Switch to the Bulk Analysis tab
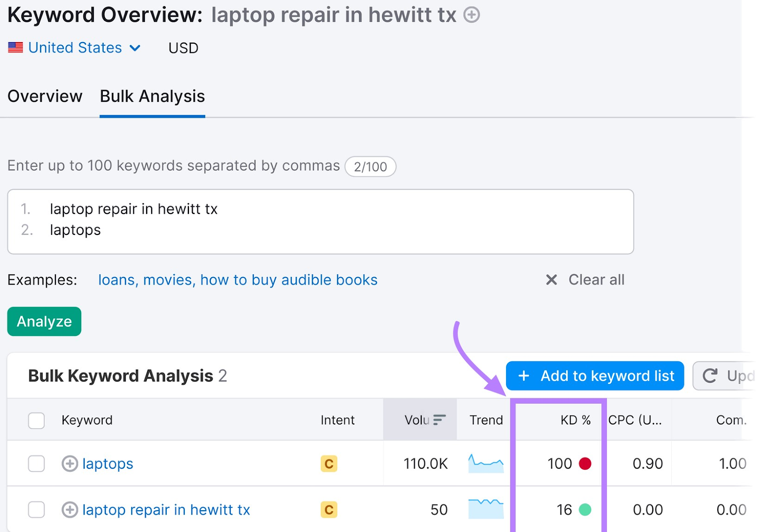 tap(152, 96)
